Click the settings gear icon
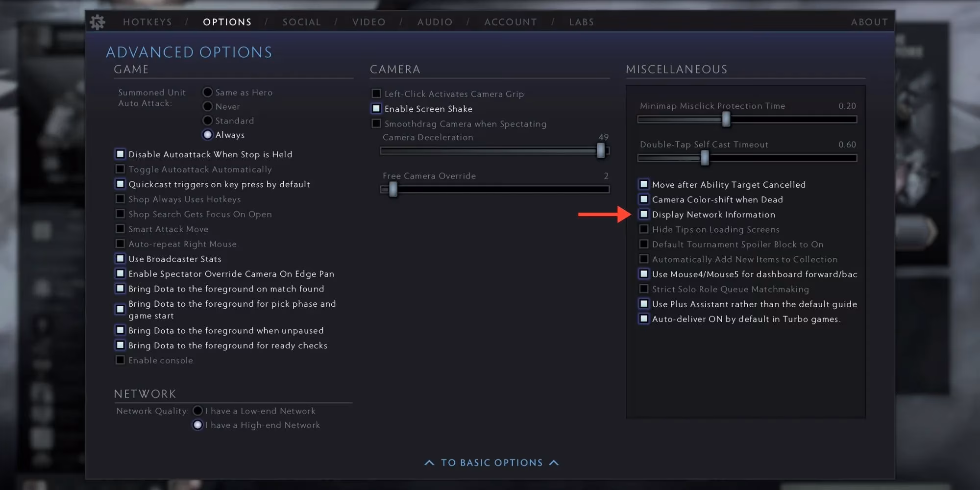 tap(98, 22)
